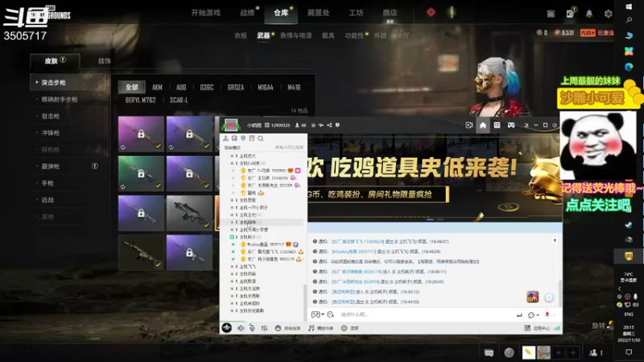This screenshot has width=644, height=362.
Task: Click PUBG notification bell icon
Action: coord(589,14)
